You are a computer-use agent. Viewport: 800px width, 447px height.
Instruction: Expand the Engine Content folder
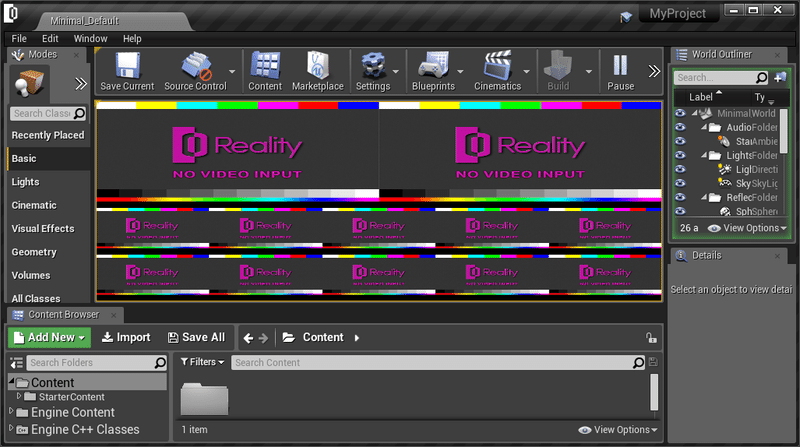(x=12, y=411)
